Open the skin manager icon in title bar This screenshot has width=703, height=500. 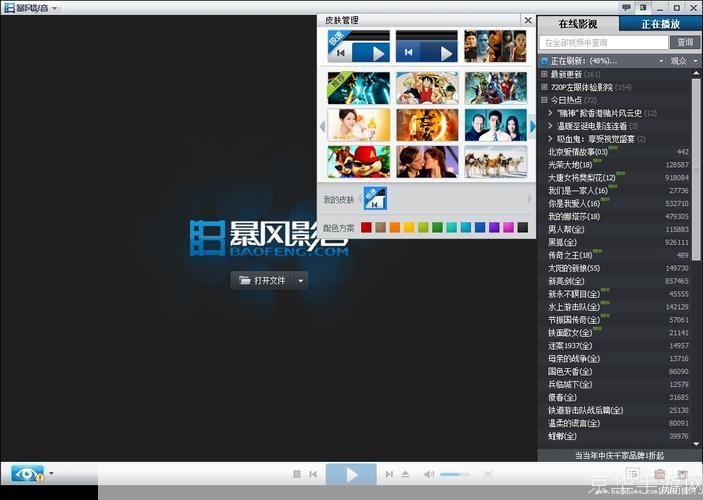point(642,8)
